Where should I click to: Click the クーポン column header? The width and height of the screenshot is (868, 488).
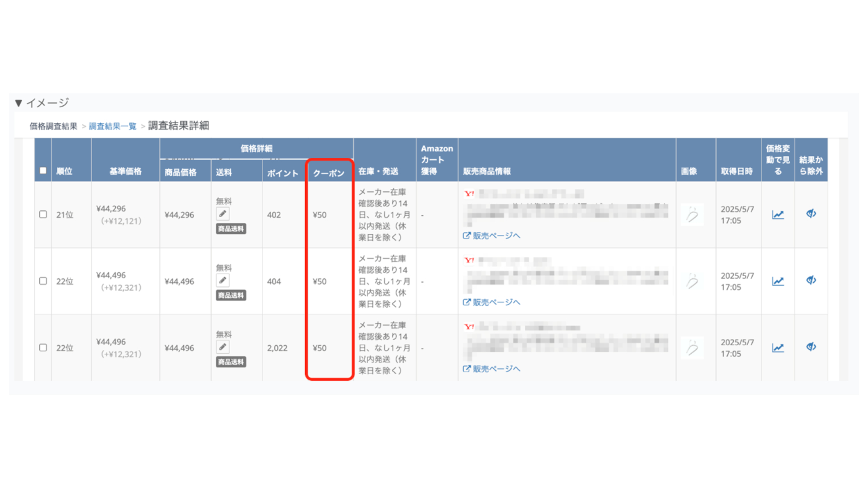(329, 173)
